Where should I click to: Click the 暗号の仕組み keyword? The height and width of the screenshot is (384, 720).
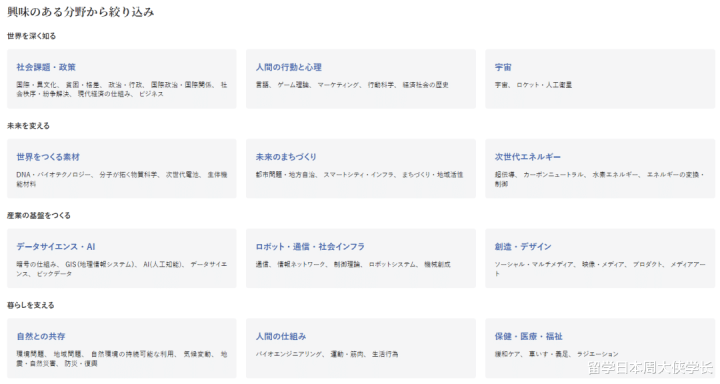pos(36,264)
